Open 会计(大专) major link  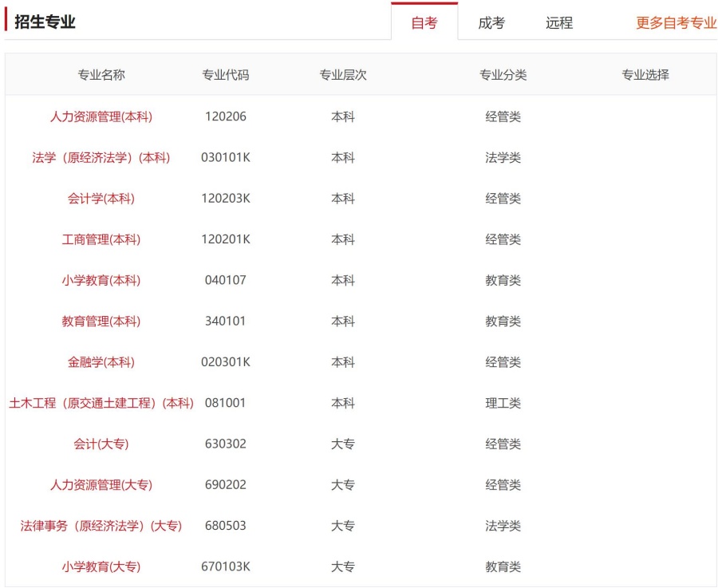pos(101,444)
